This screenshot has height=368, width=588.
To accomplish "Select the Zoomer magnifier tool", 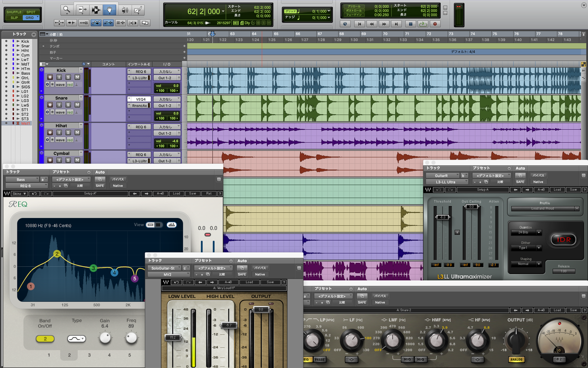I will coord(67,9).
